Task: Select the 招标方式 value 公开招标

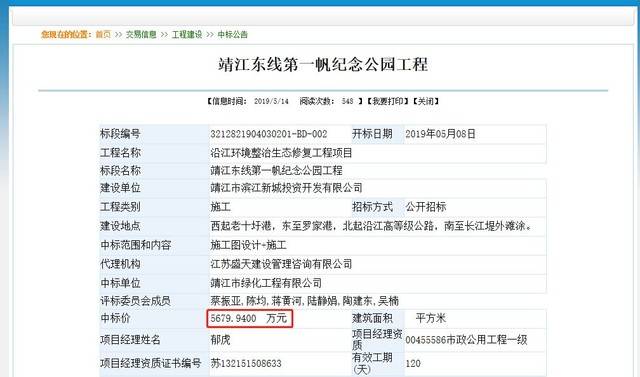Action: point(426,207)
